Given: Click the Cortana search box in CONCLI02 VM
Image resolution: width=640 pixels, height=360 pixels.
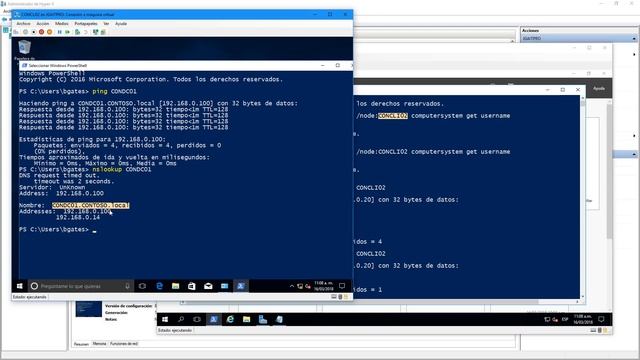Looking at the screenshot, I should (x=81, y=286).
